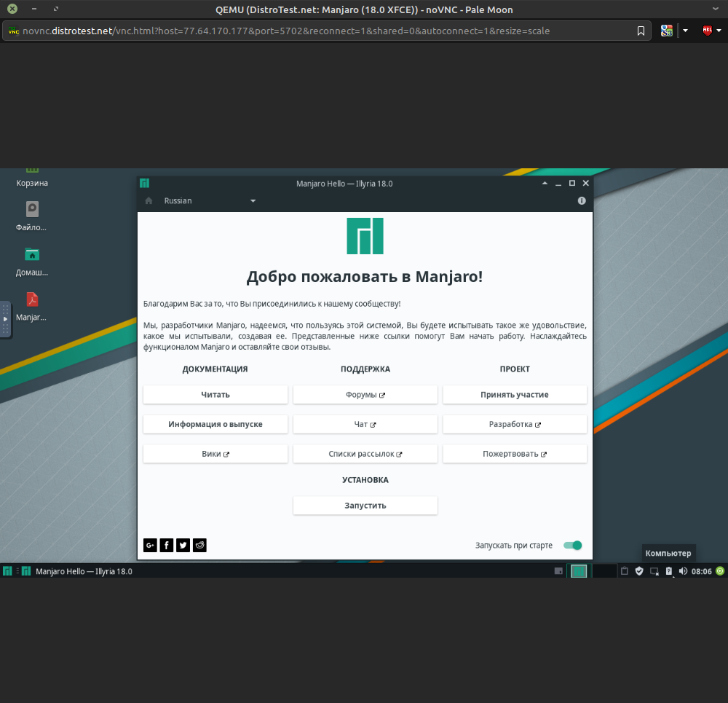Open the Adblock Latitude dropdown arrow
The width and height of the screenshot is (728, 703).
tap(719, 31)
